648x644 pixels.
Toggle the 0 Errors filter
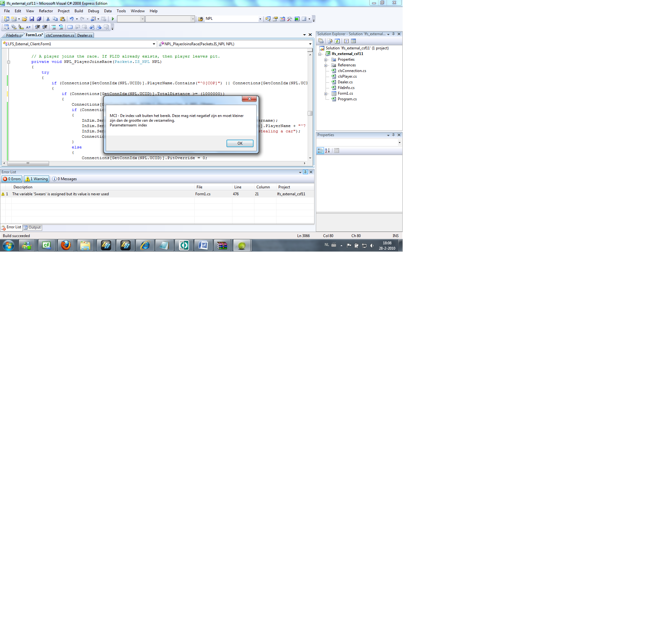(x=12, y=179)
